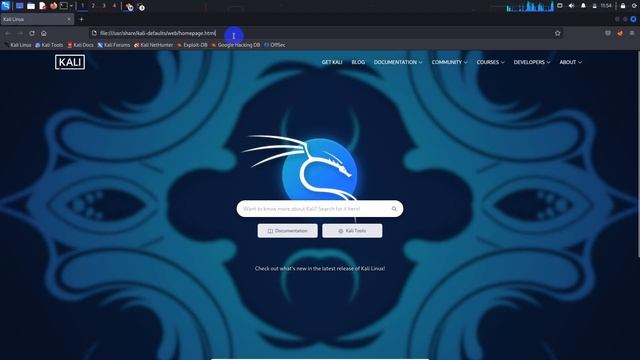
Task: Click the Documentation button below the search
Action: [x=288, y=231]
